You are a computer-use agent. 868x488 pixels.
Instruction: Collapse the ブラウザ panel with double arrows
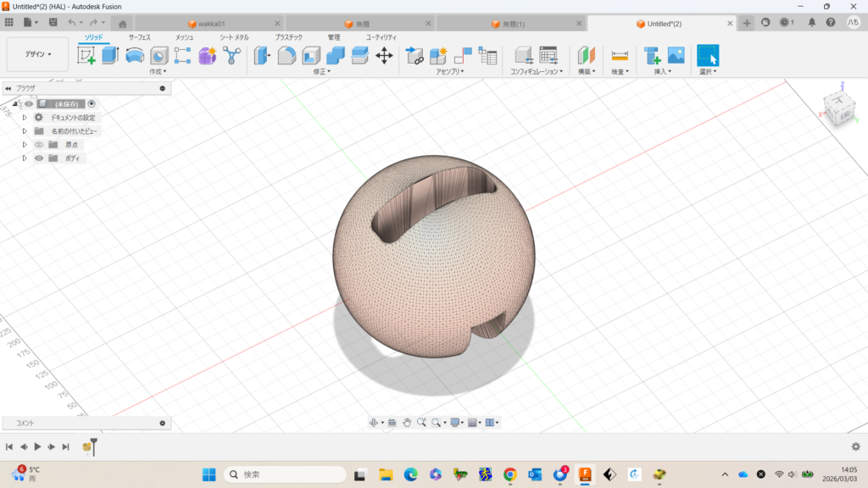(8, 88)
